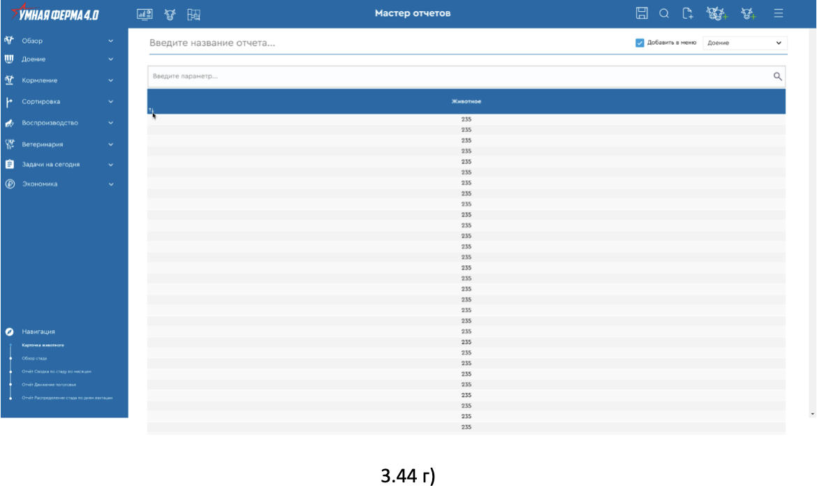
Task: Open the Ветеринария menu item
Action: pos(42,144)
